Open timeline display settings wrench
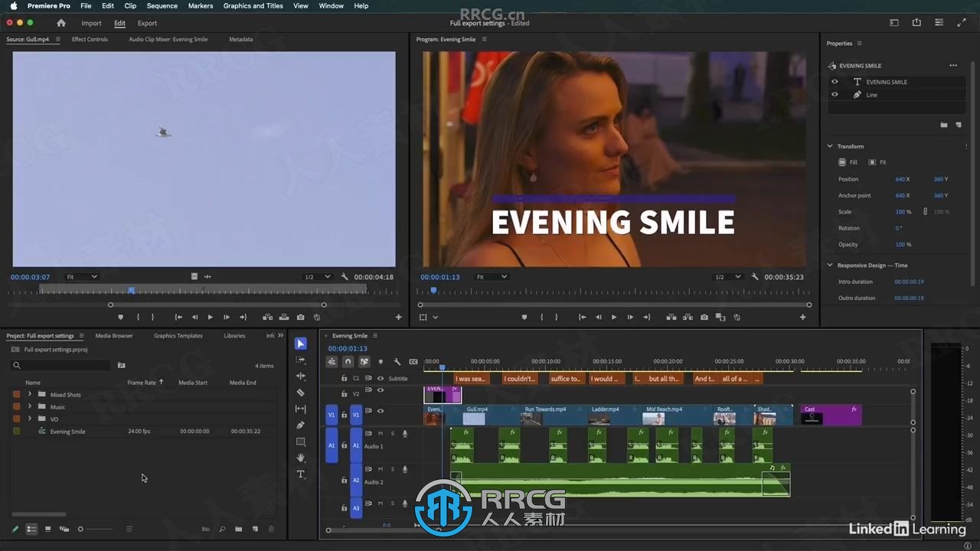Viewport: 980px width, 551px height. tap(397, 362)
